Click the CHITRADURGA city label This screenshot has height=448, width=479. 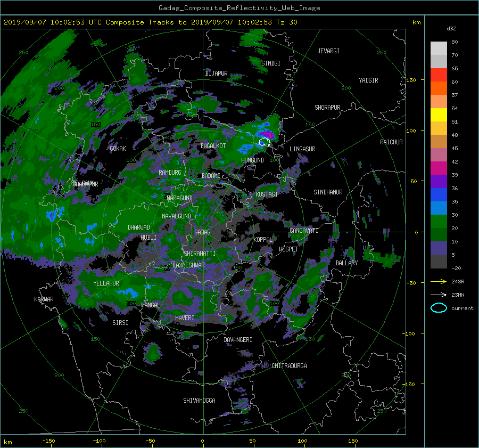pos(289,366)
